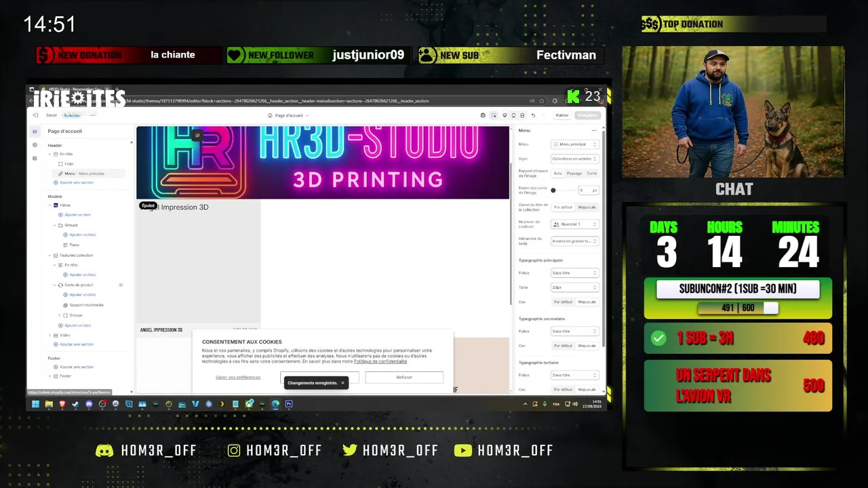868x488 pixels.
Task: Collapse En-tête under Featured collection
Action: (x=55, y=265)
